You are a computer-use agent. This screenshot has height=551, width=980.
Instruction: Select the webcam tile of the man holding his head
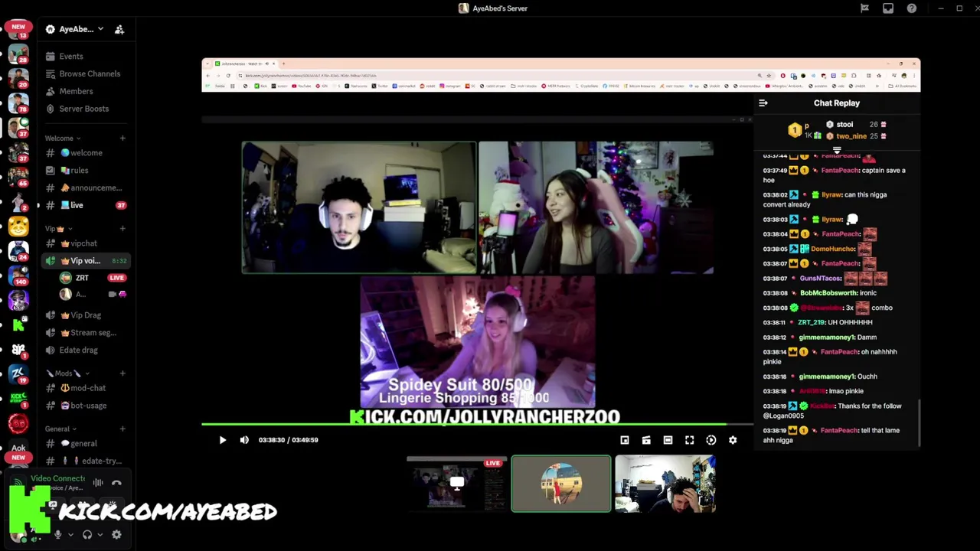tap(665, 484)
